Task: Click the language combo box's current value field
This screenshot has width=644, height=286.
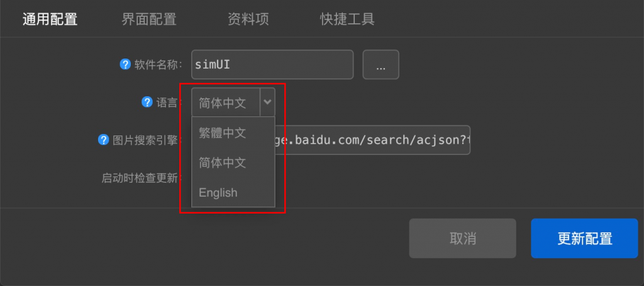Action: click(x=226, y=102)
